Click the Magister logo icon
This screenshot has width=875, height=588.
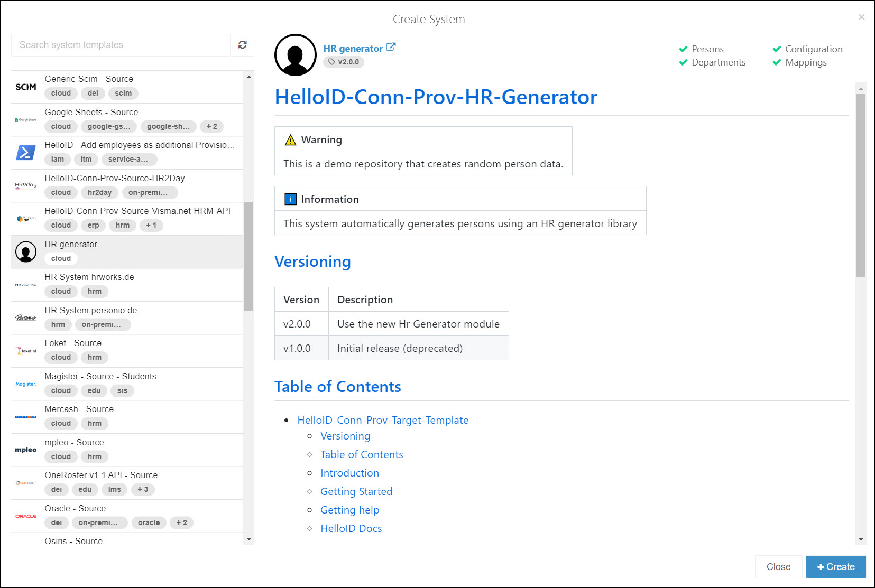26,384
